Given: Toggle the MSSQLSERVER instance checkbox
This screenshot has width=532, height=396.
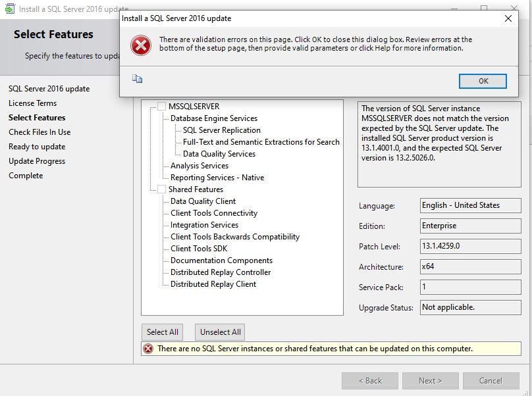Looking at the screenshot, I should tap(162, 106).
